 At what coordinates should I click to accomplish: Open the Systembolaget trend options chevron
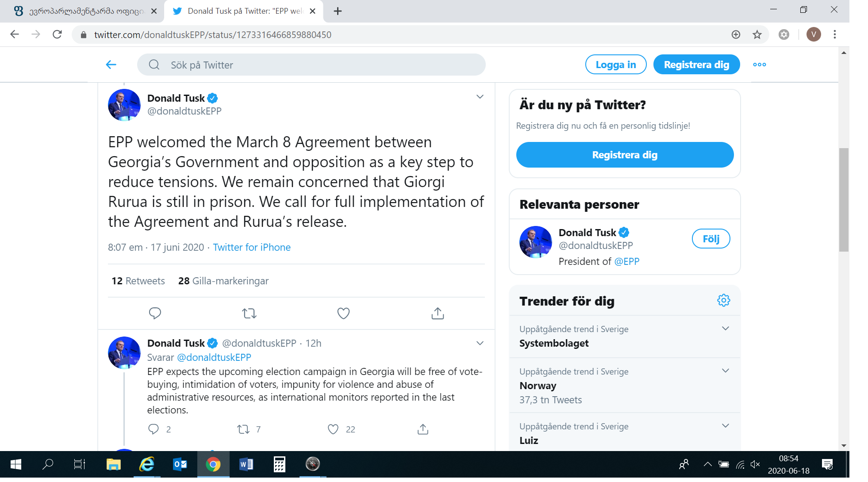tap(725, 329)
